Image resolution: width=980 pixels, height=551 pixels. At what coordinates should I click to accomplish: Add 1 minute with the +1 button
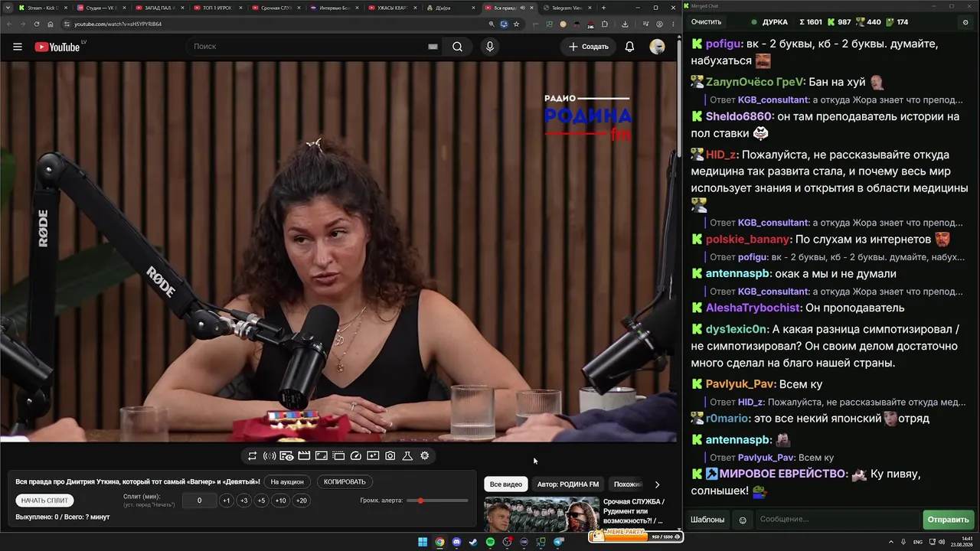pyautogui.click(x=226, y=500)
